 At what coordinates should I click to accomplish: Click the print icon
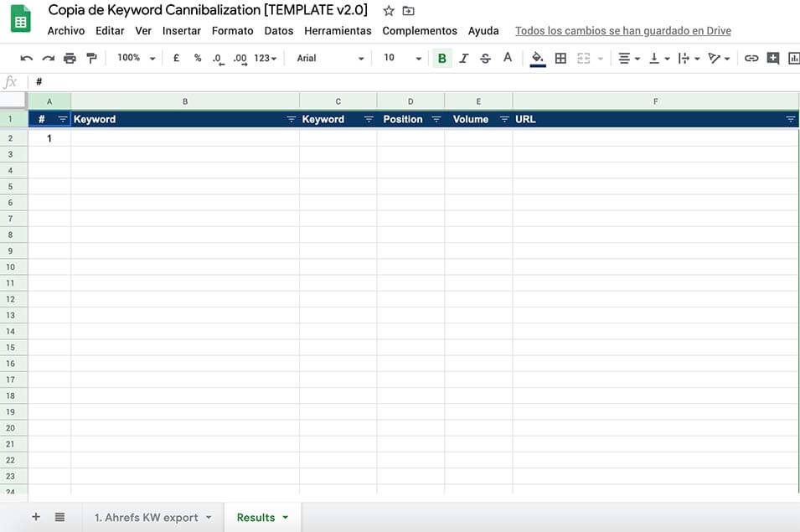coord(70,59)
